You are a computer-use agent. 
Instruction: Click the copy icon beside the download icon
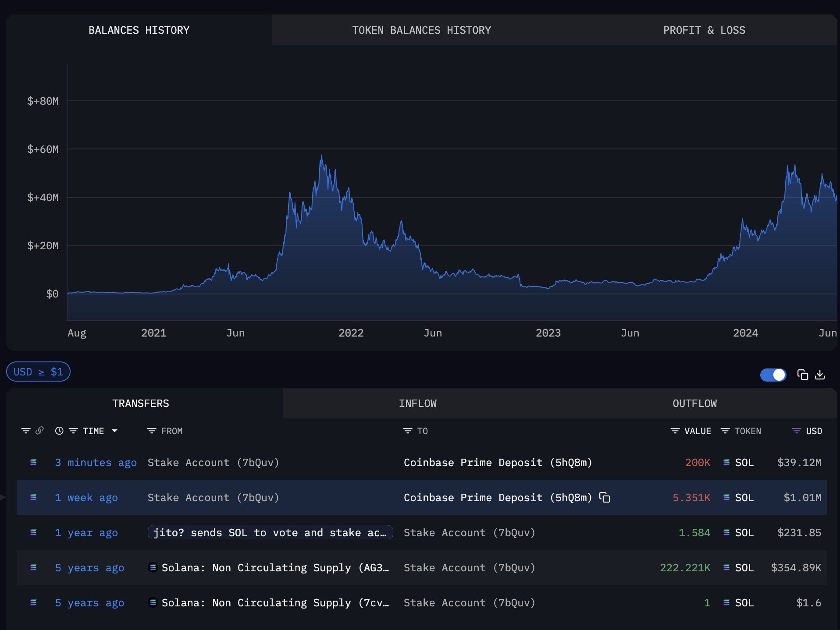(x=802, y=375)
